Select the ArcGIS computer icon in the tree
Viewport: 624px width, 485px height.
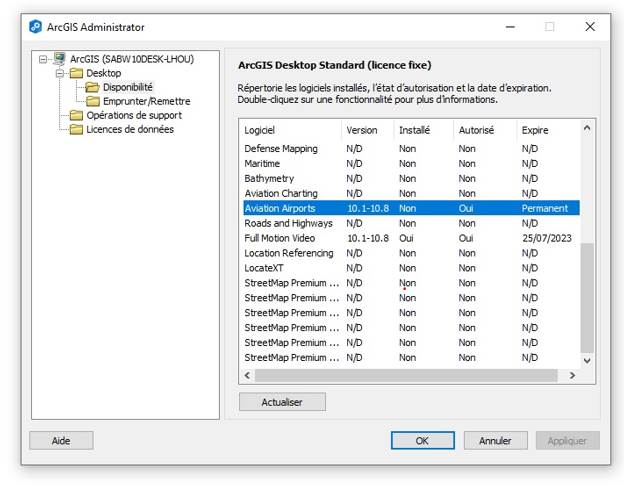coord(60,58)
